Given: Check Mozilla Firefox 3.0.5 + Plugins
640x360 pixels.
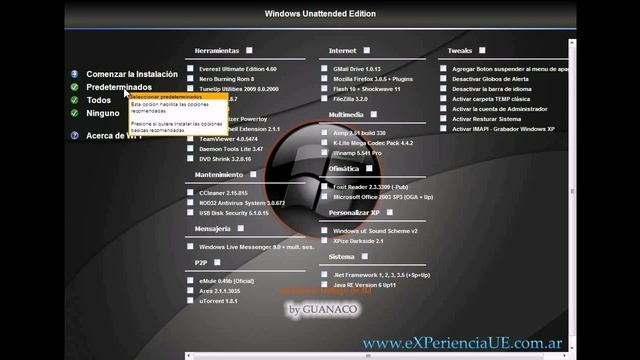Looking at the screenshot, I should [x=324, y=78].
